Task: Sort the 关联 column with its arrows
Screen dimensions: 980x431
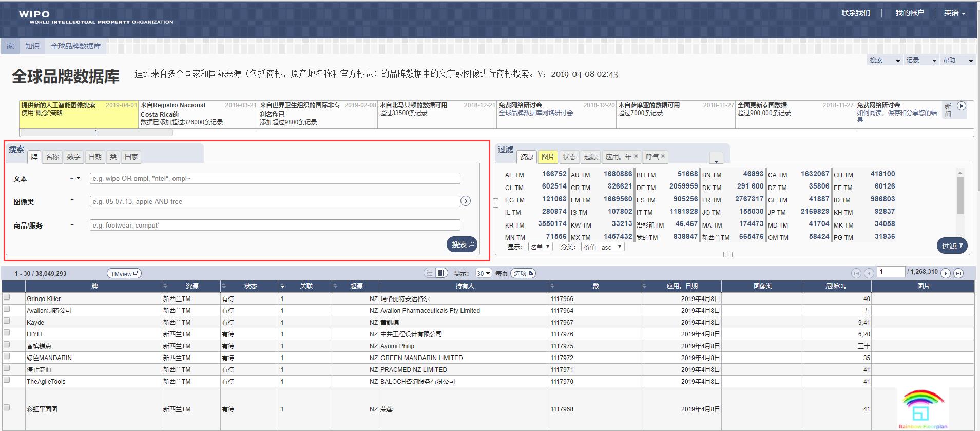Action: click(282, 286)
